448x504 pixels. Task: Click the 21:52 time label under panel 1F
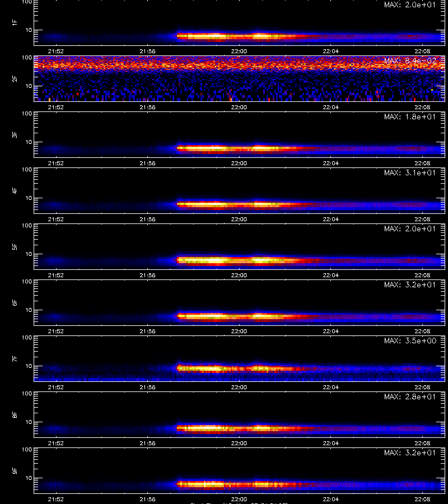[x=55, y=52]
